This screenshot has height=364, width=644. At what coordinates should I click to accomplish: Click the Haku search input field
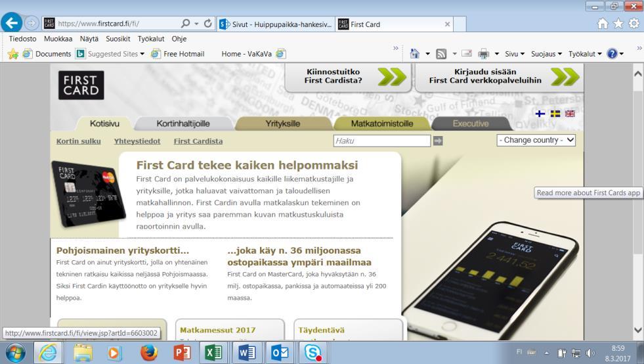point(382,141)
